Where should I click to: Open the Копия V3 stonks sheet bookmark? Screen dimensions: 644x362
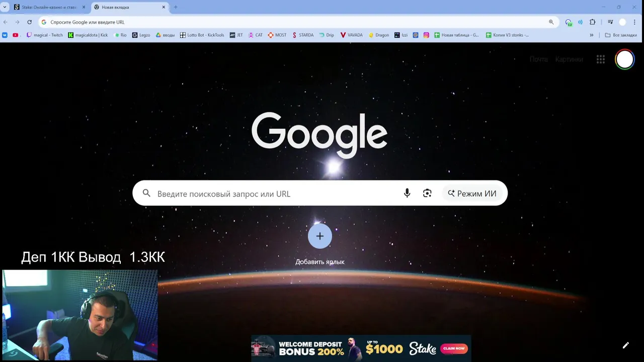pyautogui.click(x=508, y=35)
